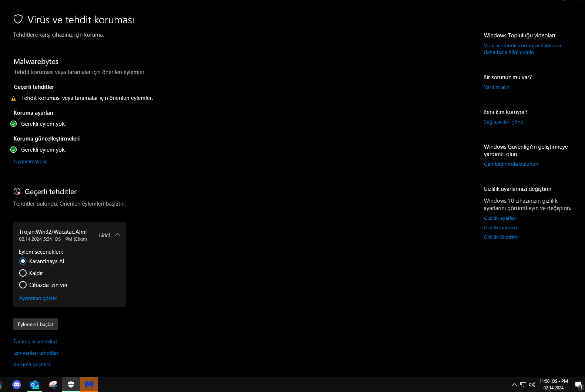The image size is (585, 392).
Task: Click Geri bildirimde bulunun link
Action: (x=511, y=164)
